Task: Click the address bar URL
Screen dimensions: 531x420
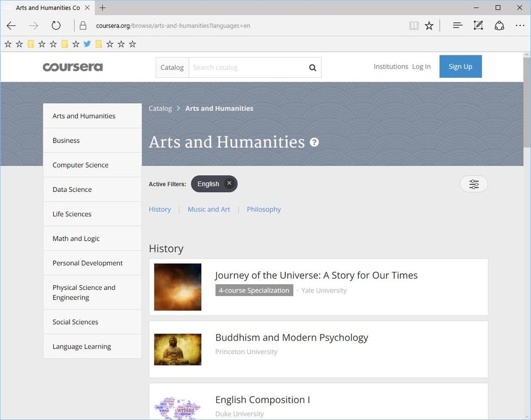Action: pyautogui.click(x=173, y=26)
